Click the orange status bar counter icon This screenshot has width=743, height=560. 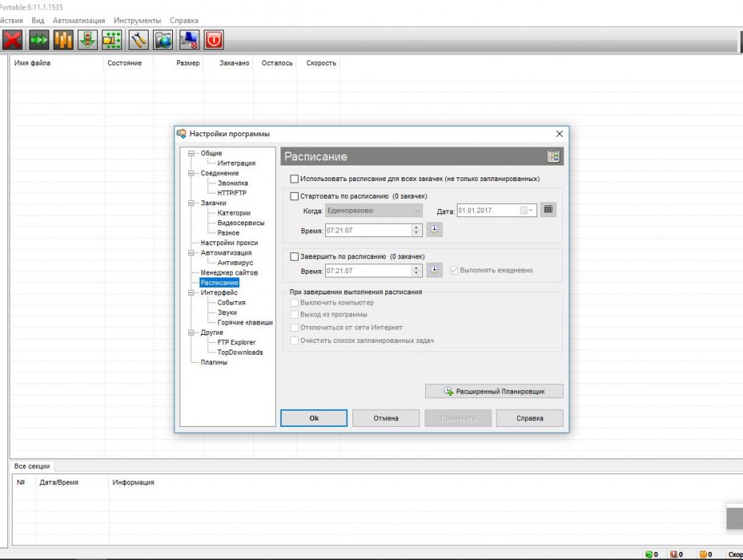703,554
